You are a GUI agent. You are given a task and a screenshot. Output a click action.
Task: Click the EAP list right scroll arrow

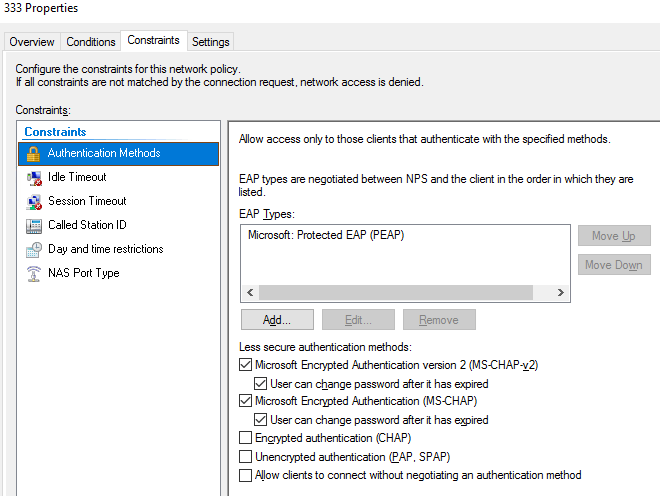561,292
